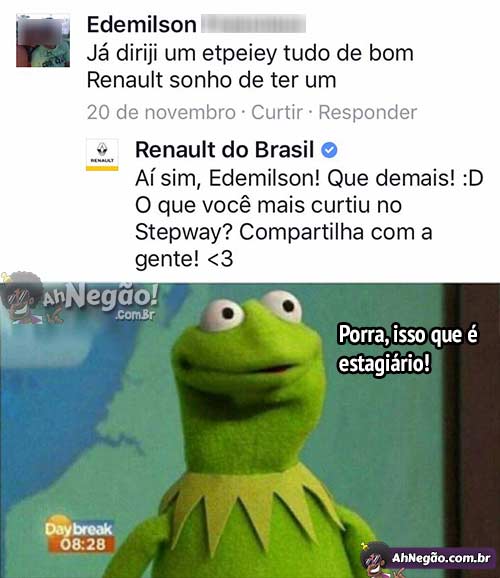Click the AhNegão cartoon mascot top-left
The image size is (500, 578).
22,298
